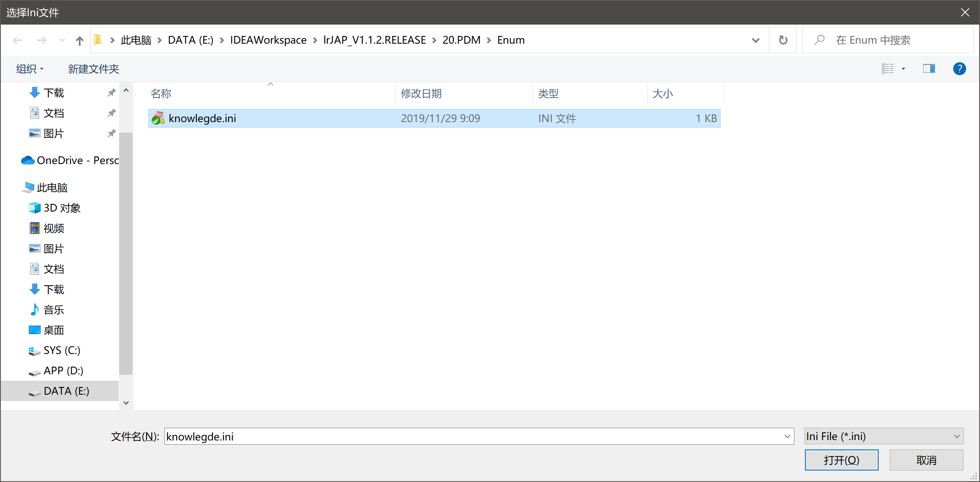This screenshot has width=980, height=482.
Task: Open pinned 图片 in quick access
Action: [x=54, y=134]
